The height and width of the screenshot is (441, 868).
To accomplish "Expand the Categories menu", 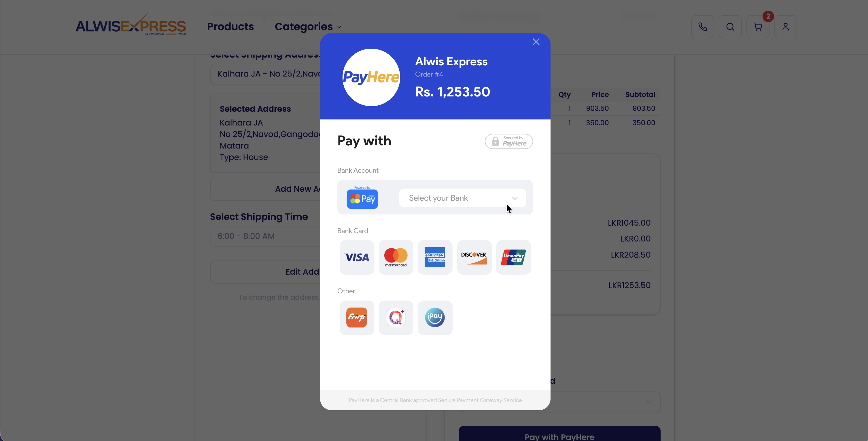I will [308, 26].
